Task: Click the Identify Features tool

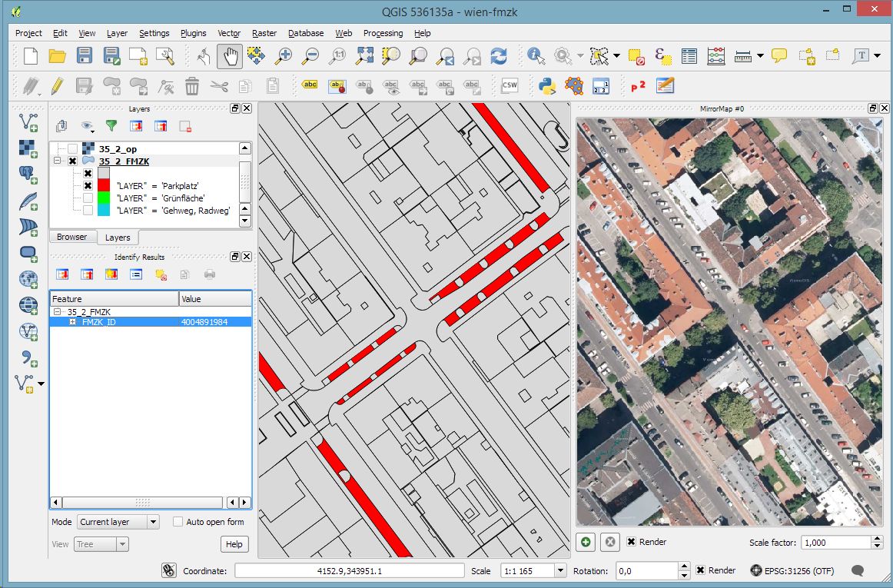Action: click(x=536, y=56)
